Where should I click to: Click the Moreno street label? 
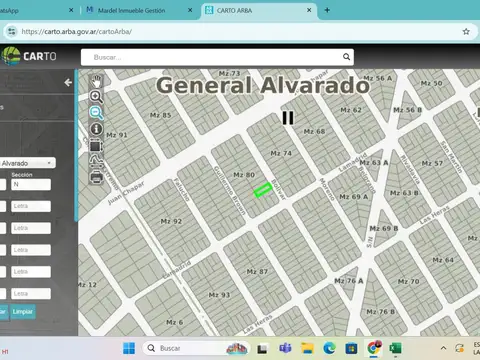[327, 189]
